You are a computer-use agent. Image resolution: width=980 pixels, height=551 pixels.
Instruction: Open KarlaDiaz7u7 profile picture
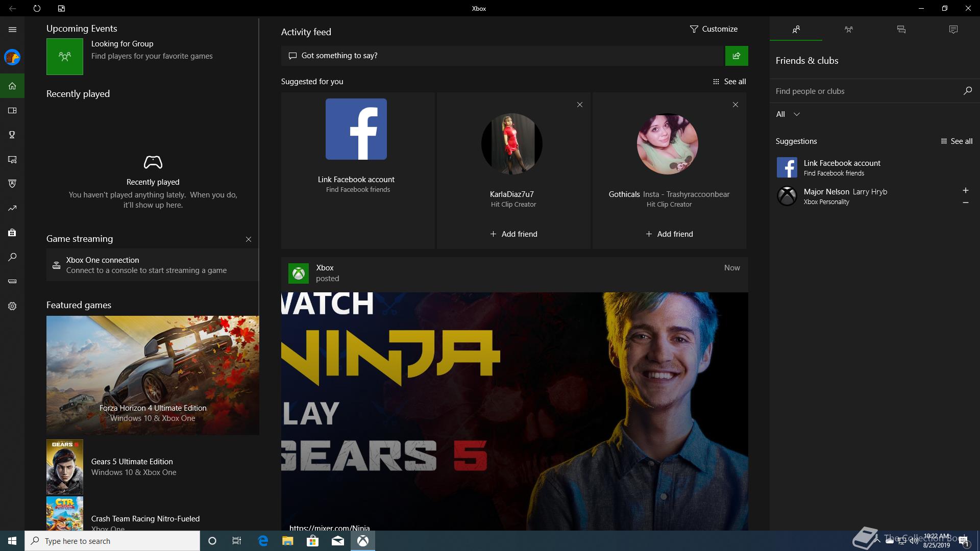pos(512,144)
